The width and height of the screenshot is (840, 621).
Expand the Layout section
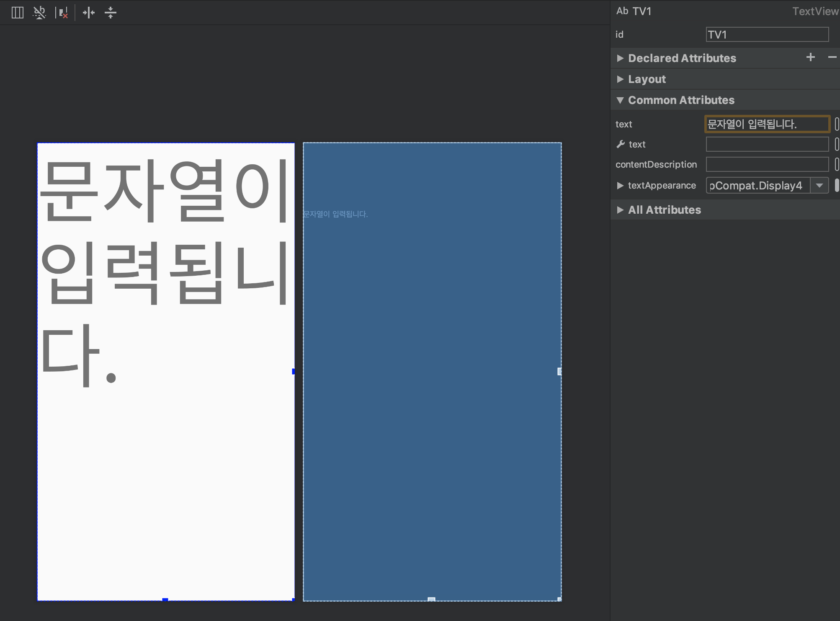(x=620, y=79)
